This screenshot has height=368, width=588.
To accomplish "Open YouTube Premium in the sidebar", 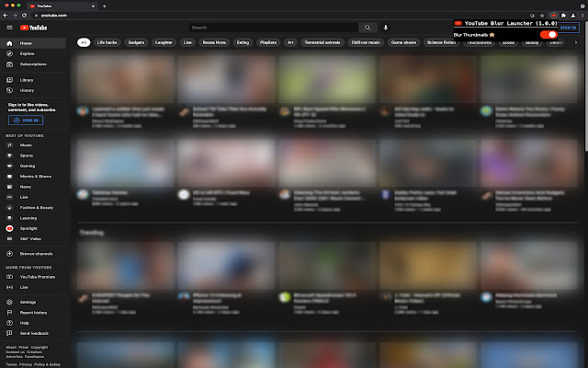I will click(33, 277).
